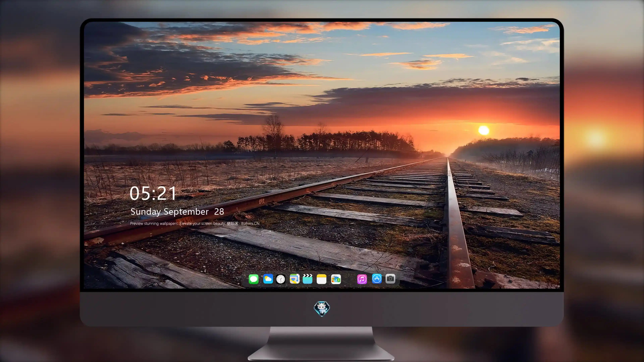
Task: Click the dragon mascot logo on monitor chin
Action: coord(322,309)
